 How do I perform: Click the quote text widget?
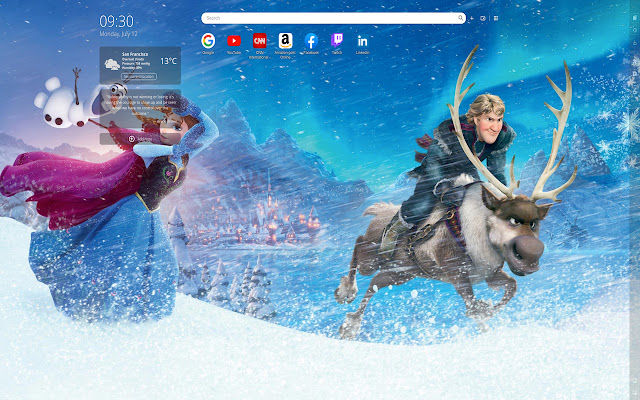pos(140,109)
